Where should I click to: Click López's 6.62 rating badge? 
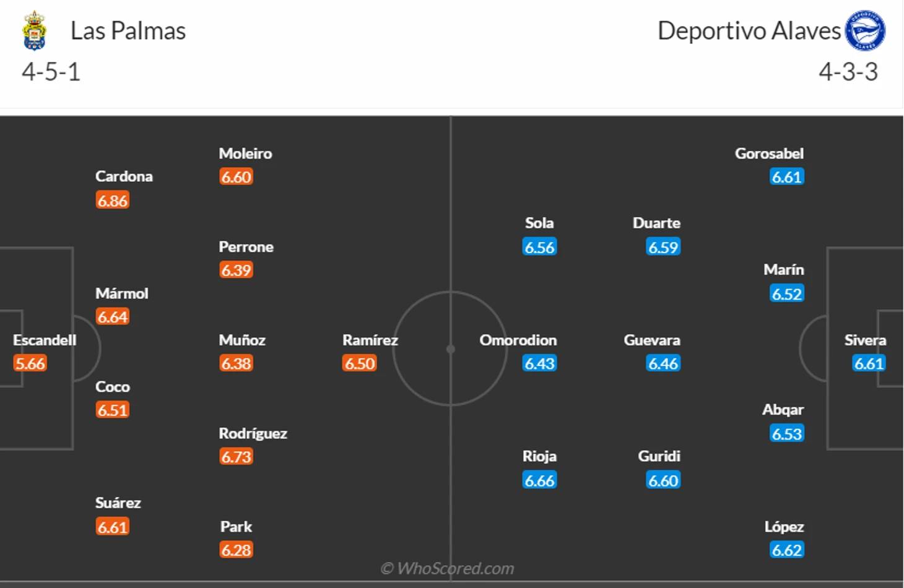787,550
